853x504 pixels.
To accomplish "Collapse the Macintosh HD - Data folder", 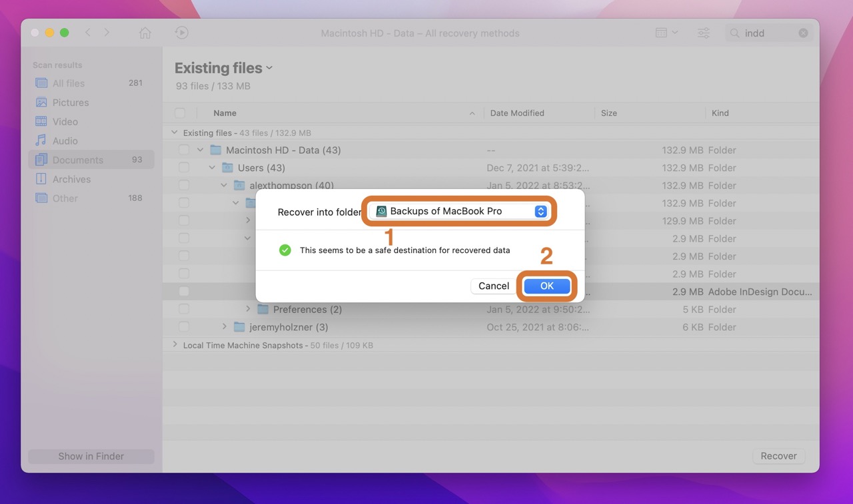I will tap(200, 150).
